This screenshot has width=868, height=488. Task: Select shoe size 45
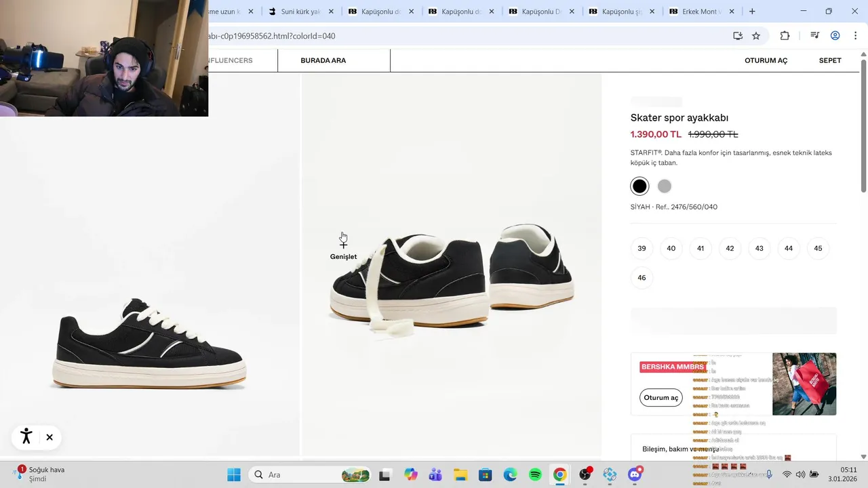click(818, 248)
